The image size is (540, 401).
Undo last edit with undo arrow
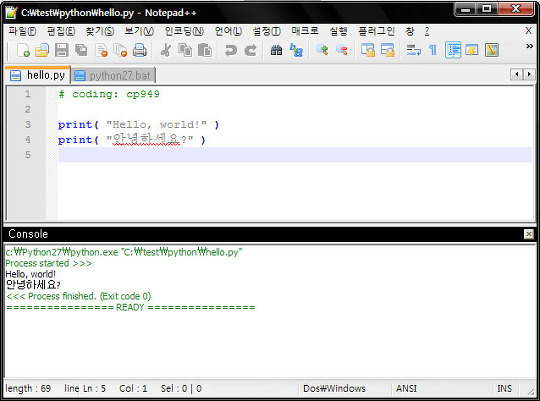click(x=230, y=50)
